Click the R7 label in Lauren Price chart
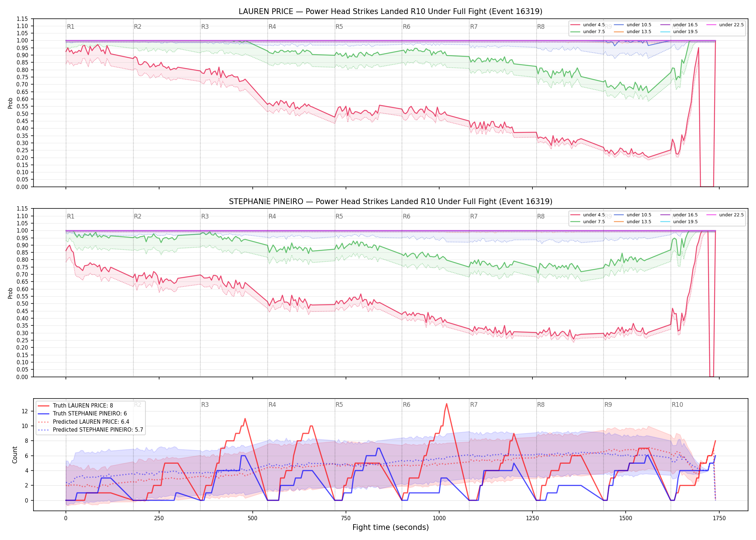756x540 pixels. click(x=474, y=27)
